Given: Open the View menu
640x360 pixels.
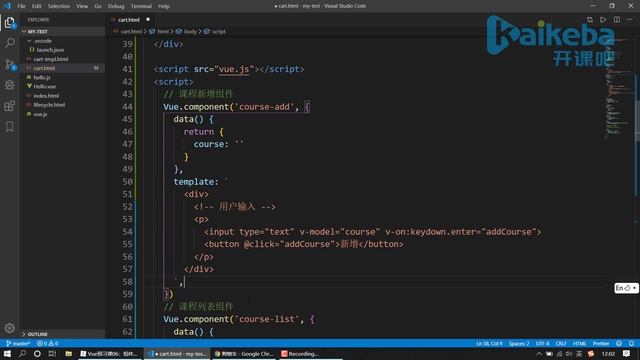Looking at the screenshot, I should [82, 6].
